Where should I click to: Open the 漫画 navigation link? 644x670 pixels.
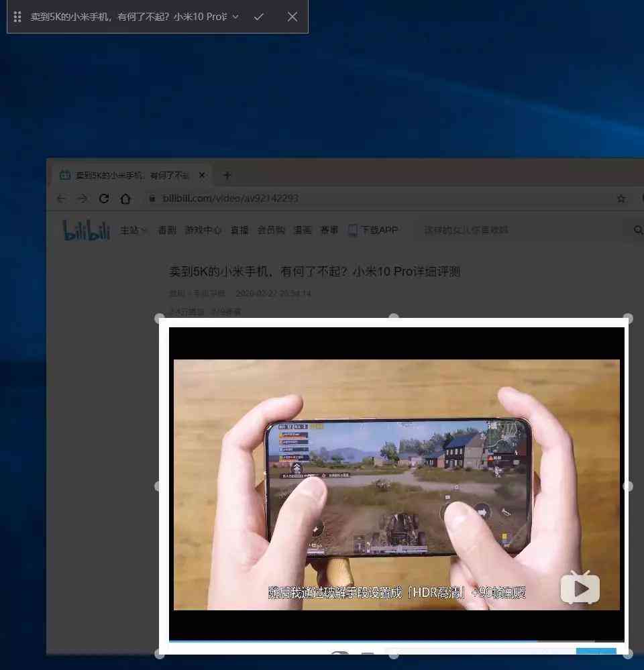point(302,230)
